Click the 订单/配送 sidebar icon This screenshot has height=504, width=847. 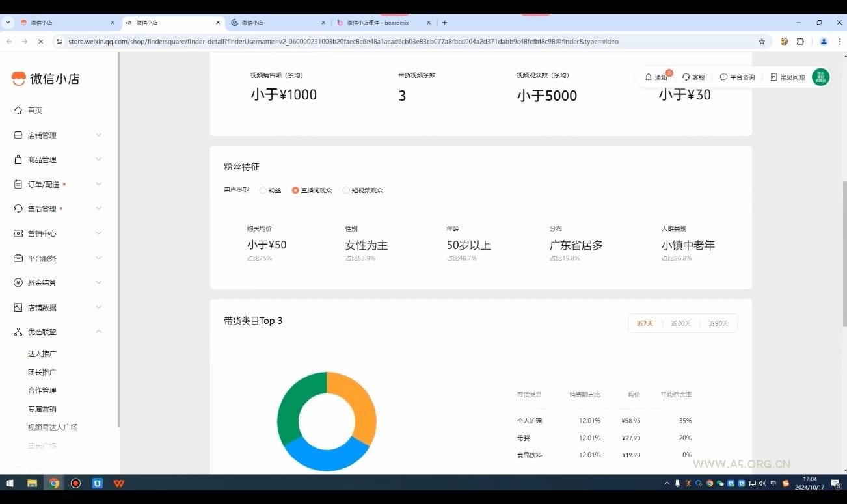tap(18, 184)
